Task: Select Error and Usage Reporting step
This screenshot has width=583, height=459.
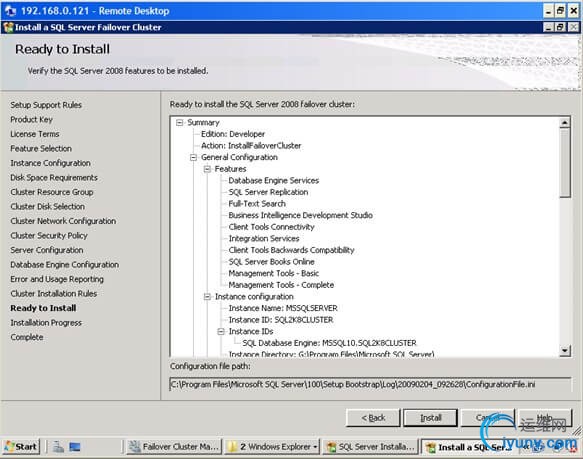Action: [57, 279]
